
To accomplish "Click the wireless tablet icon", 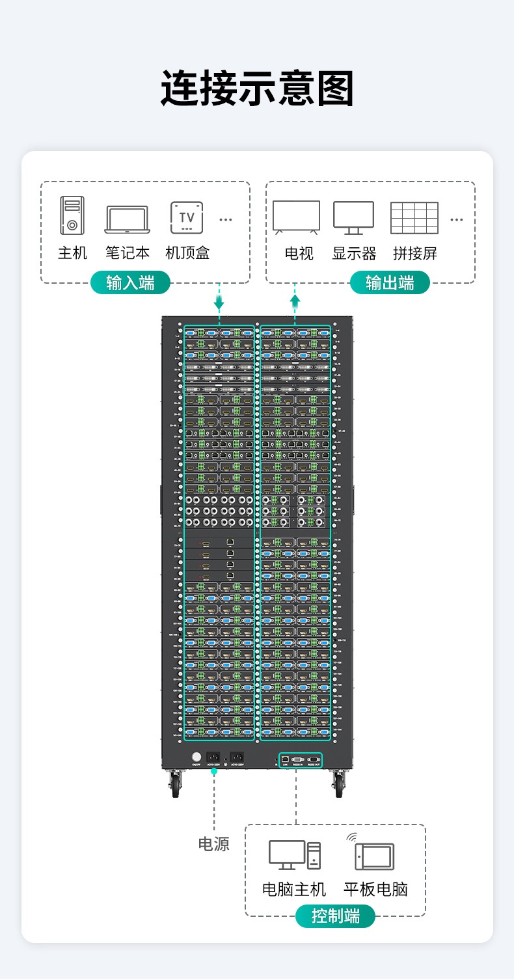I will [371, 852].
